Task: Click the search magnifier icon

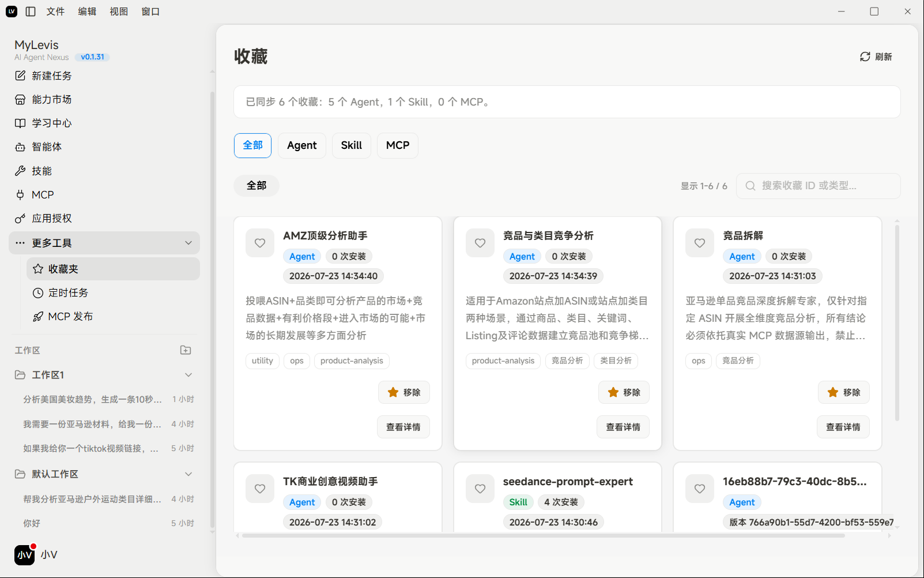Action: click(750, 186)
